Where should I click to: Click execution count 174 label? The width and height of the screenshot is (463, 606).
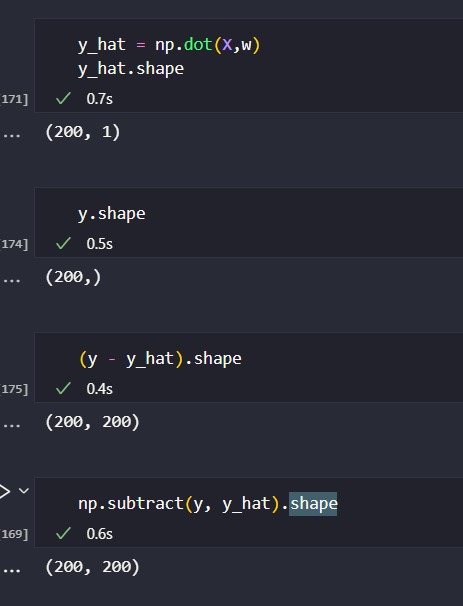[x=14, y=244]
